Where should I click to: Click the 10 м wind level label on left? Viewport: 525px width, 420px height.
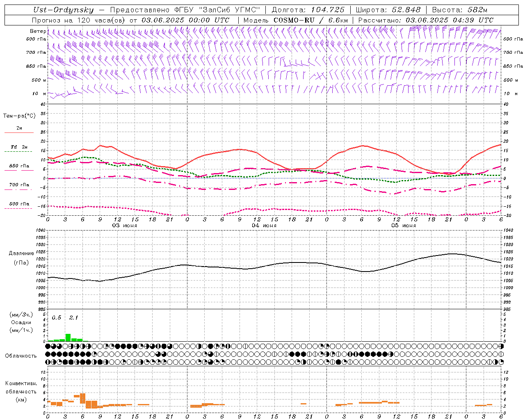39,94
